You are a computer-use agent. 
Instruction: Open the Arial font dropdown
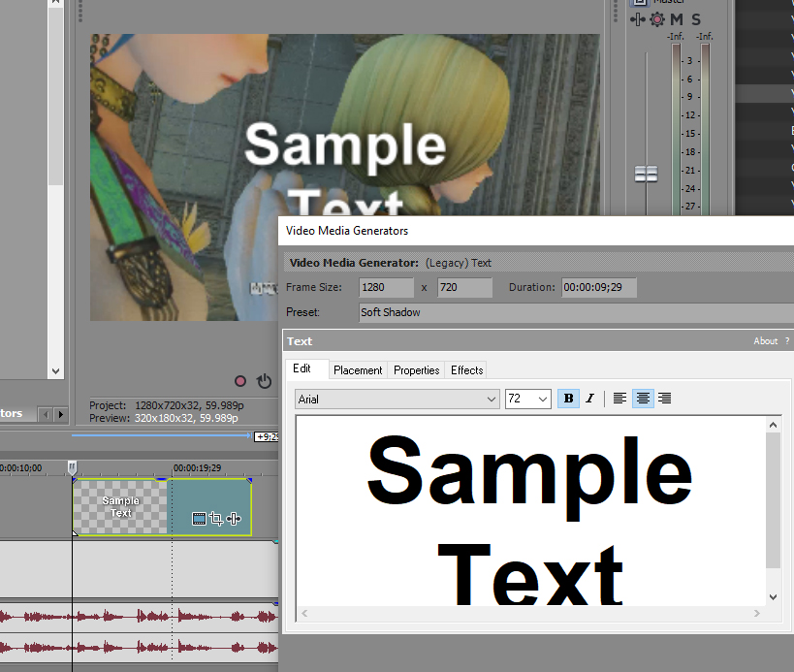(397, 400)
